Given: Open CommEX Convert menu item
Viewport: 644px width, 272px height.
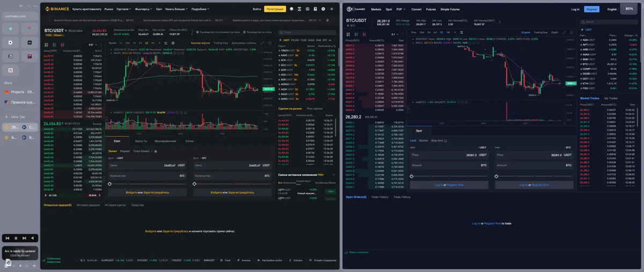Looking at the screenshot, I should coord(416,9).
